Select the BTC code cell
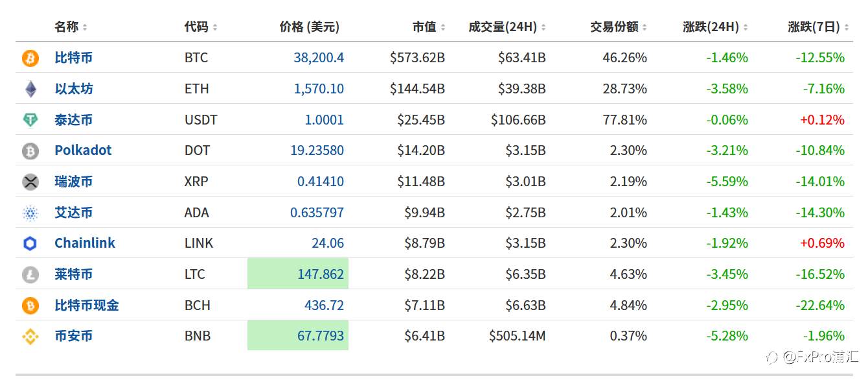The image size is (868, 382). [x=196, y=58]
